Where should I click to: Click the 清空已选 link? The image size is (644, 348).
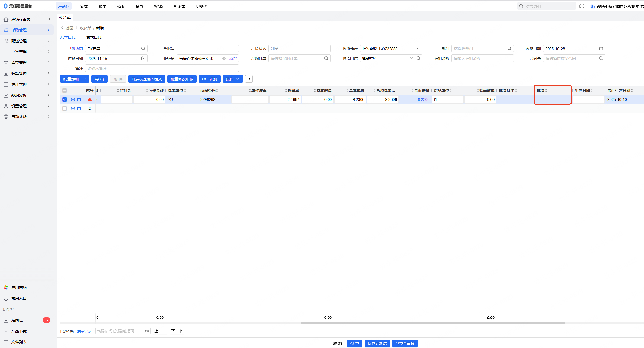pyautogui.click(x=84, y=331)
